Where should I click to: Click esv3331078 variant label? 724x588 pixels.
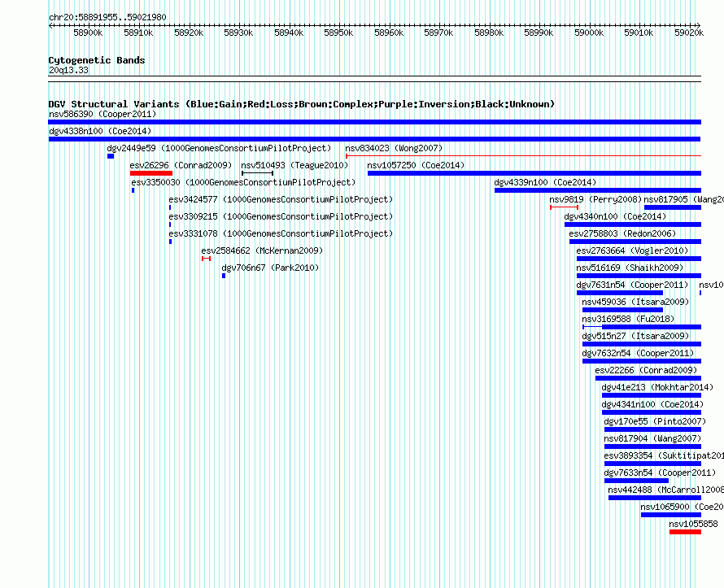[x=281, y=233]
